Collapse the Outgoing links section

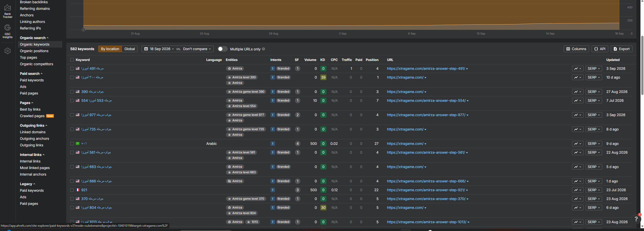point(33,125)
